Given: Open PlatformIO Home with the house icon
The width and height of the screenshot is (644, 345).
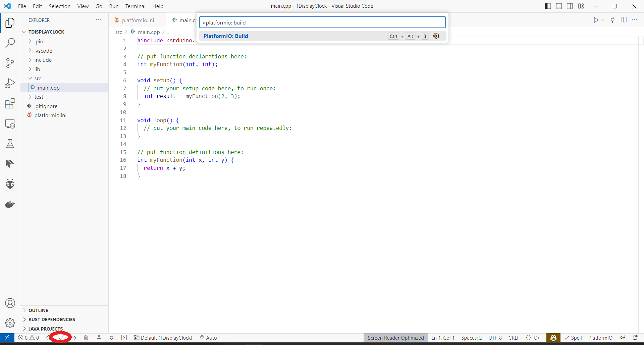Looking at the screenshot, I should 49,338.
